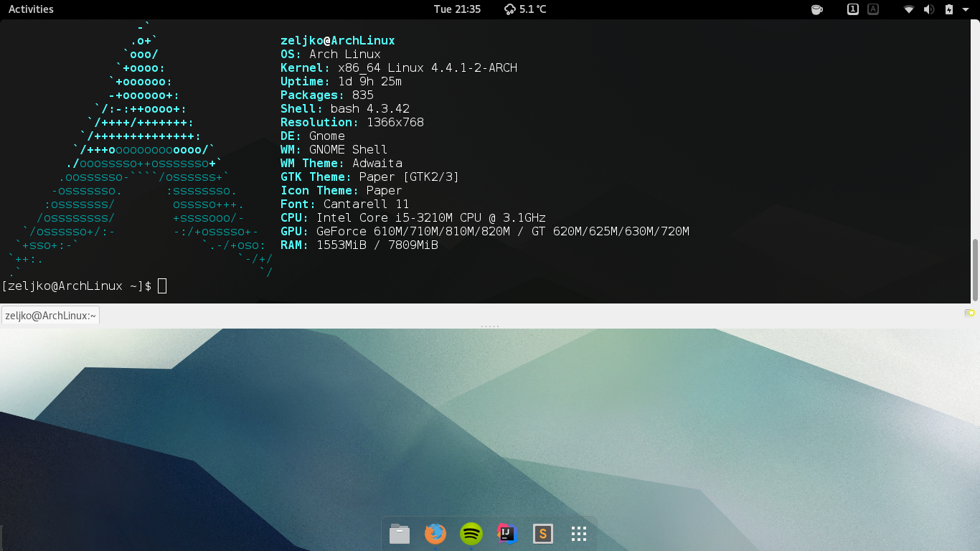Click the weather 5.1 °C indicator
This screenshot has height=551, width=980.
coord(525,9)
